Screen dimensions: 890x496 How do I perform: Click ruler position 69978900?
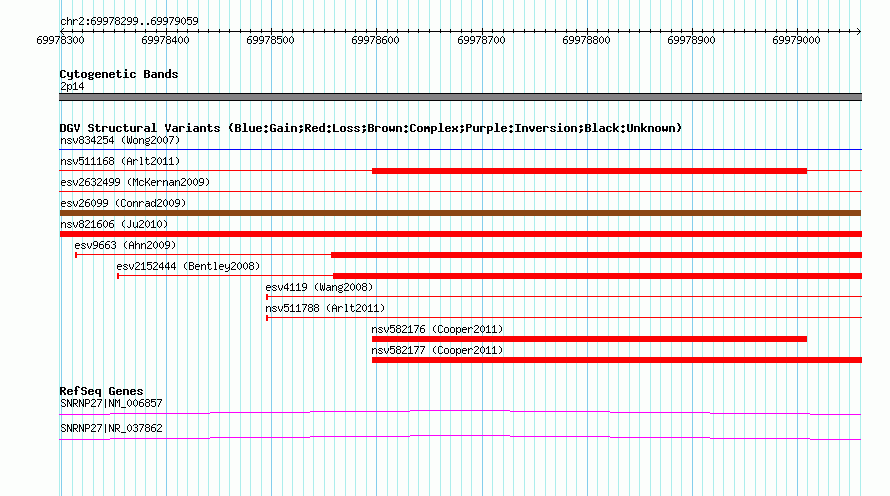click(691, 40)
